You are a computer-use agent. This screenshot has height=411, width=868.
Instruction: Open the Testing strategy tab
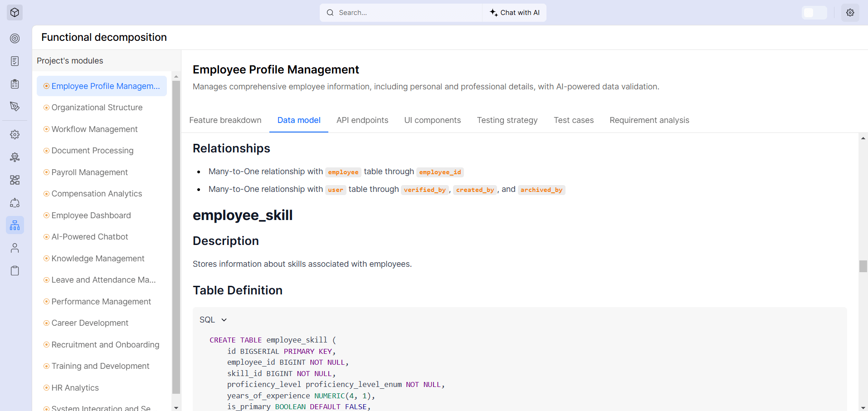tap(507, 120)
